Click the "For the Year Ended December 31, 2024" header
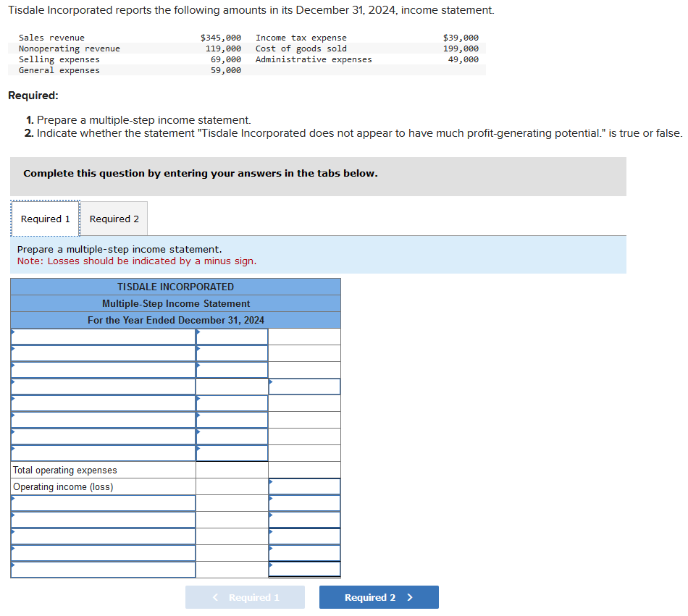 [175, 320]
